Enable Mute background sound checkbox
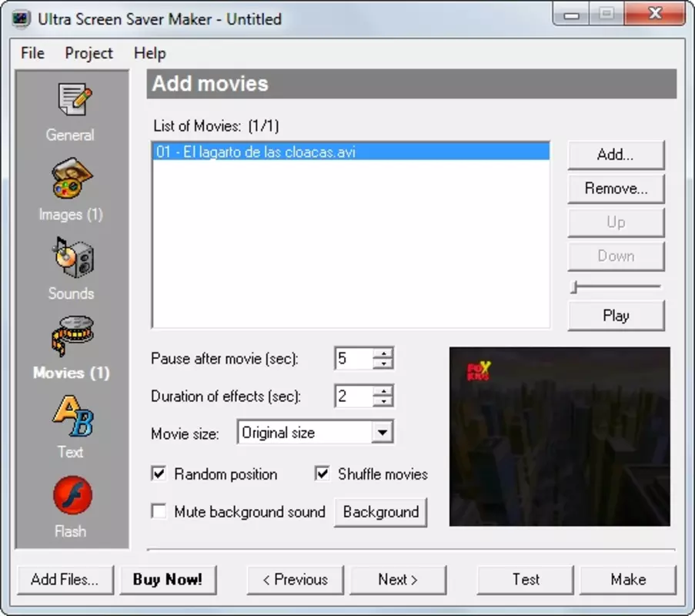Viewport: 695px width, 616px height. pyautogui.click(x=159, y=511)
